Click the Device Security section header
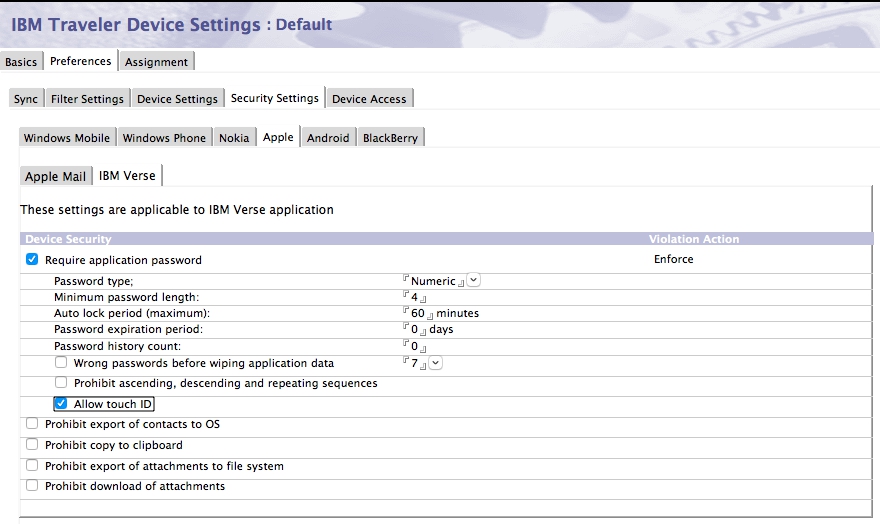Viewport: 880px width, 524px height. click(68, 239)
